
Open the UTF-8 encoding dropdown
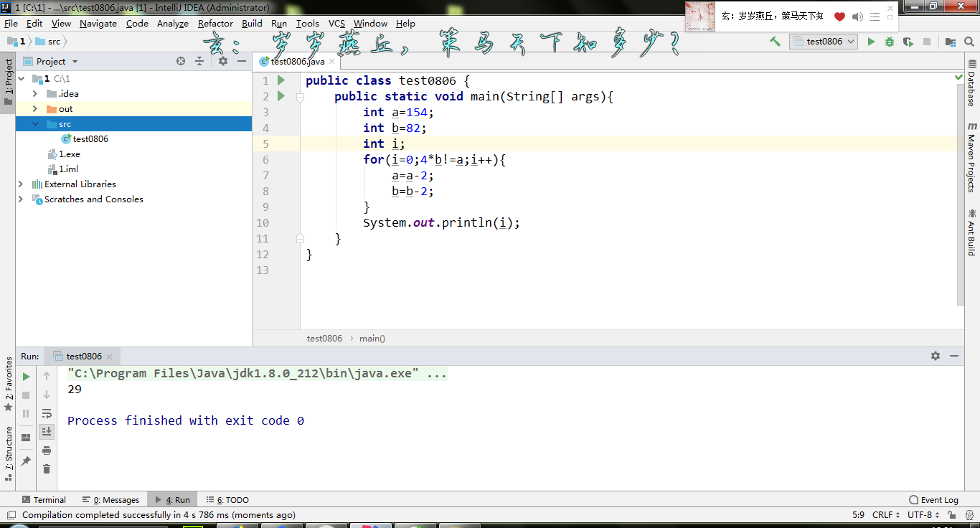coord(923,514)
